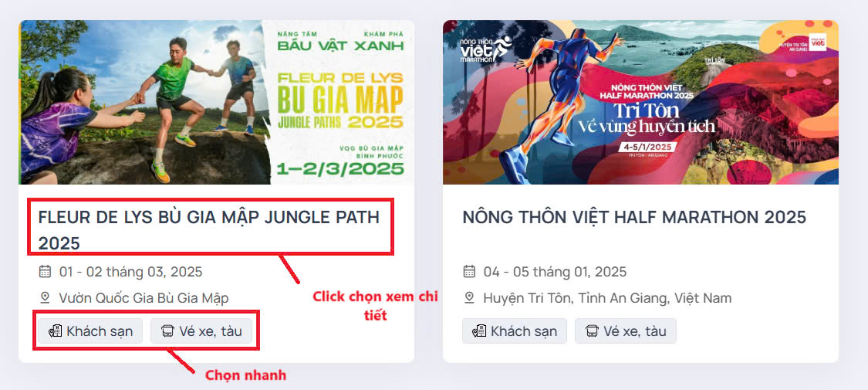Open the Khách sạn button for the Bù Gia Mập event
The width and height of the screenshot is (868, 390).
pyautogui.click(x=90, y=331)
